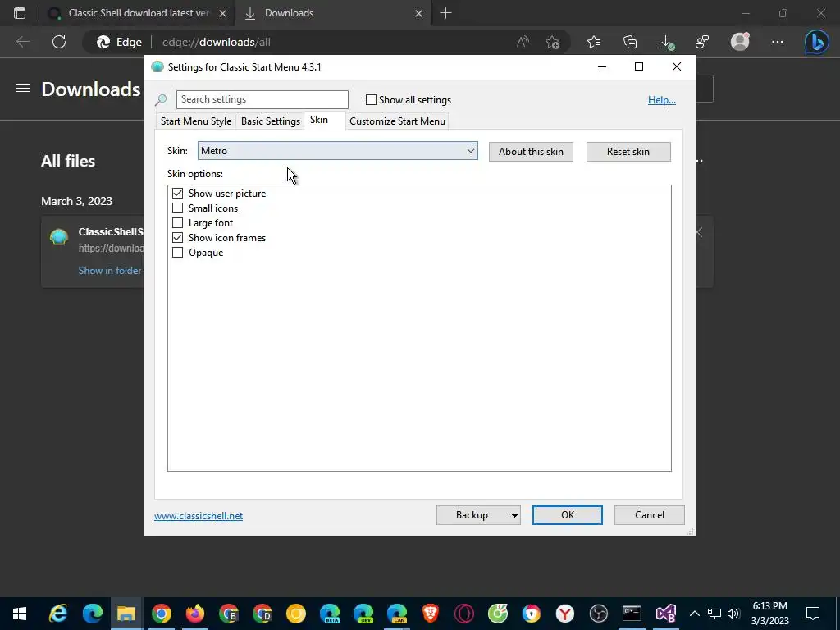The image size is (840, 630).
Task: Click the Edge read aloud icon
Action: coord(523,42)
